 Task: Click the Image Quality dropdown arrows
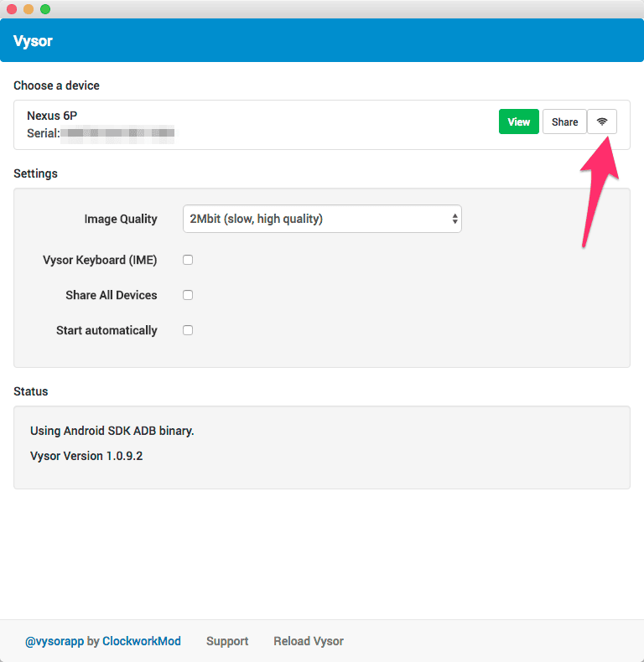[x=454, y=219]
